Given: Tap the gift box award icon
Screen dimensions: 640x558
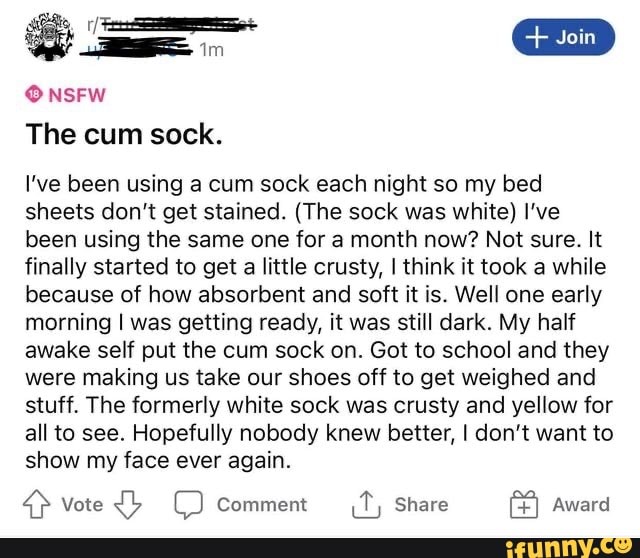Looking at the screenshot, I should point(524,504).
